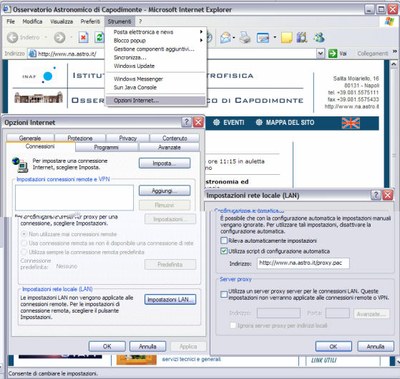Open the Preferiti menu
400x379 pixels.
click(90, 21)
